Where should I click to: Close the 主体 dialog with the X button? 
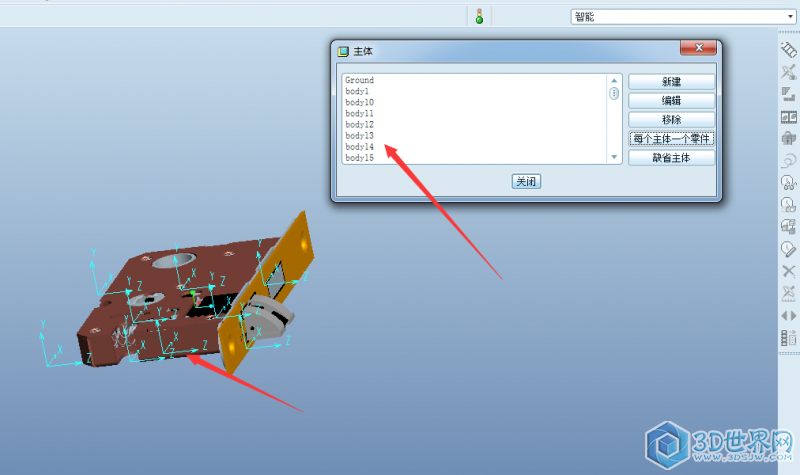[x=698, y=47]
